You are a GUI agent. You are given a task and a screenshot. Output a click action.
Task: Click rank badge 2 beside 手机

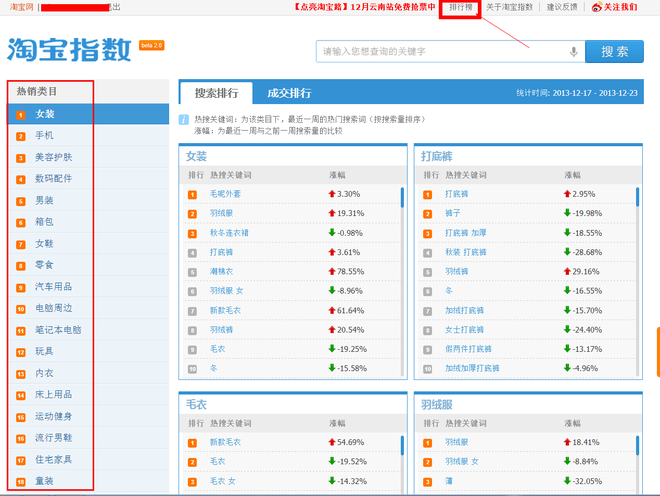tap(21, 136)
